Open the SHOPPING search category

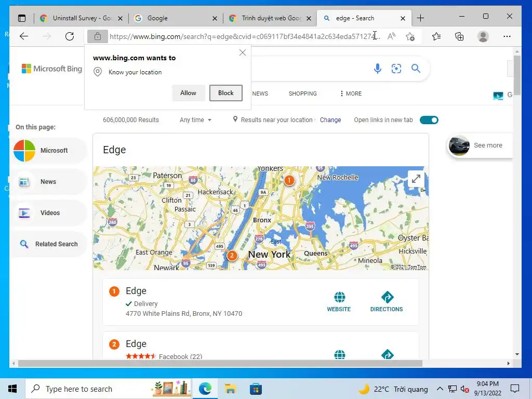(303, 94)
